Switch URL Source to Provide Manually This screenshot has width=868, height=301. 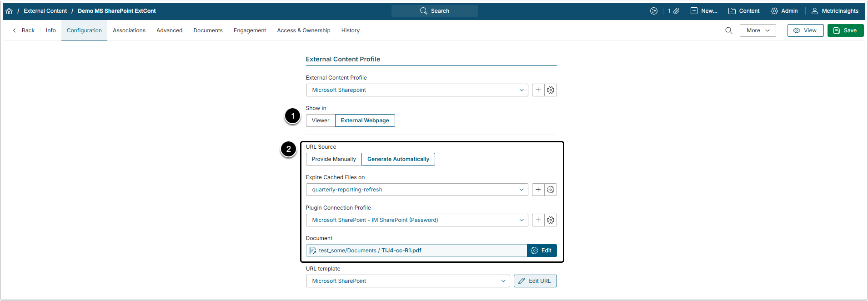(x=334, y=159)
